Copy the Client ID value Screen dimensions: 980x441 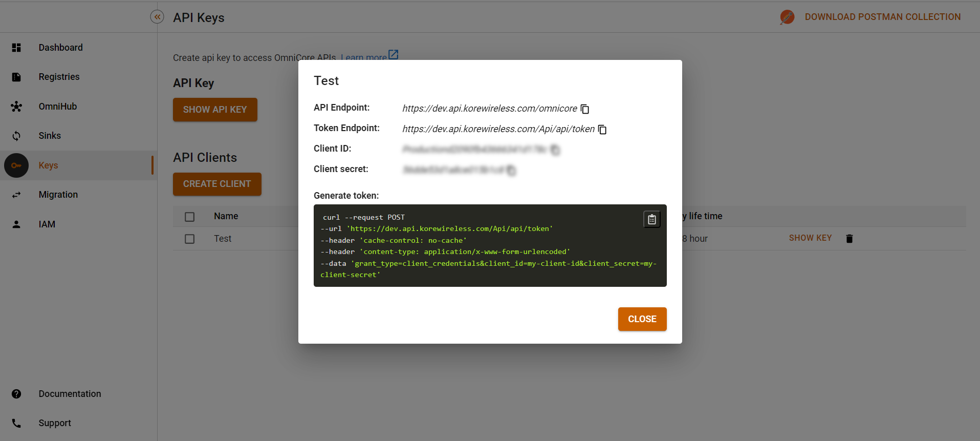tap(555, 150)
